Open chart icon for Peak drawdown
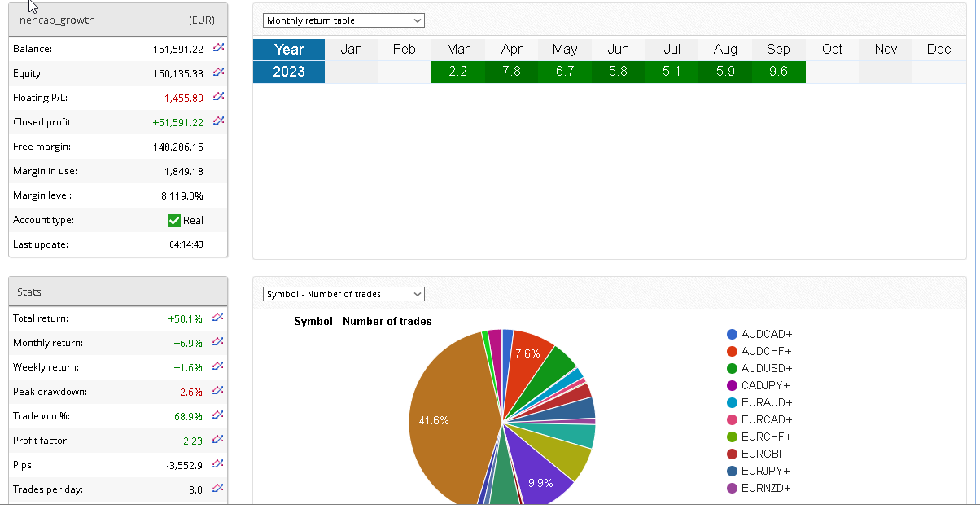 click(217, 391)
